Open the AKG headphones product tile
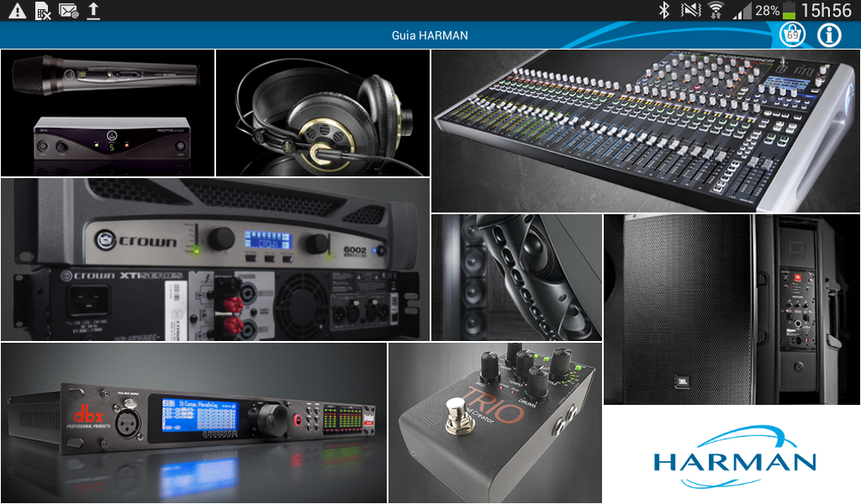 click(323, 113)
